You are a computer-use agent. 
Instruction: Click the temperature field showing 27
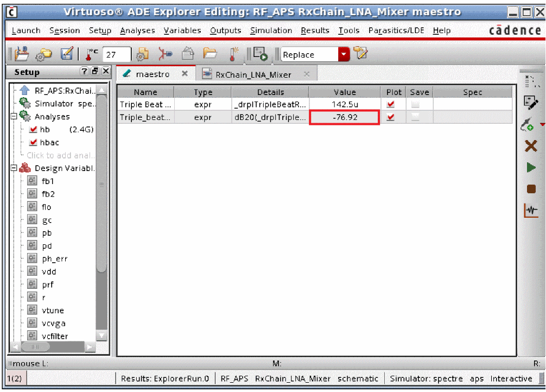pos(116,55)
